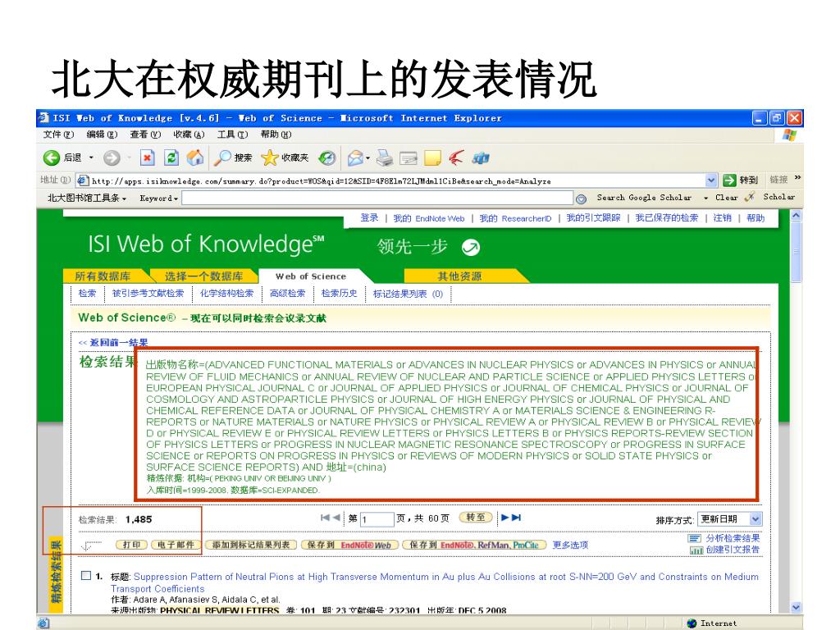Open the 高级检索 link

pyautogui.click(x=287, y=294)
